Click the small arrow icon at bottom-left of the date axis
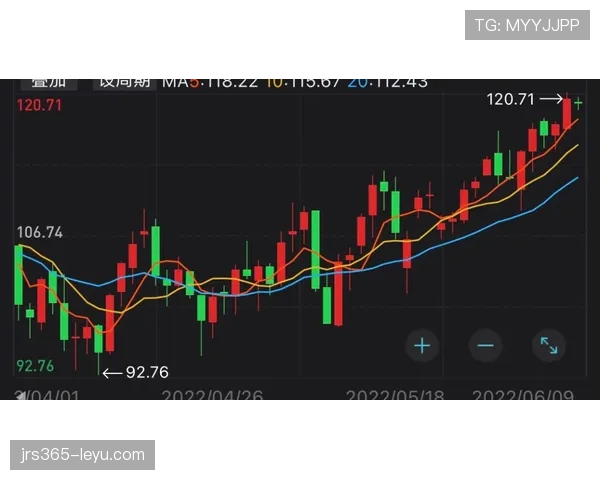Image resolution: width=600 pixels, height=480 pixels. (19, 396)
